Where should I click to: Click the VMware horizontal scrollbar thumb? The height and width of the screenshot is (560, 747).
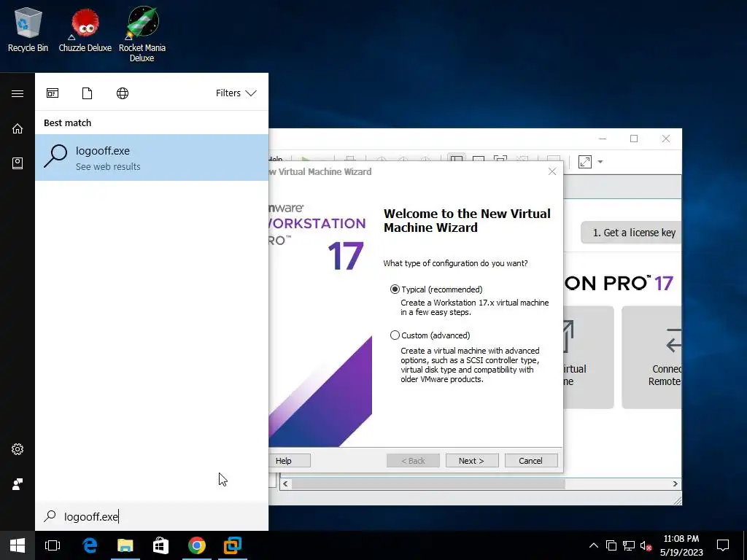coord(428,484)
